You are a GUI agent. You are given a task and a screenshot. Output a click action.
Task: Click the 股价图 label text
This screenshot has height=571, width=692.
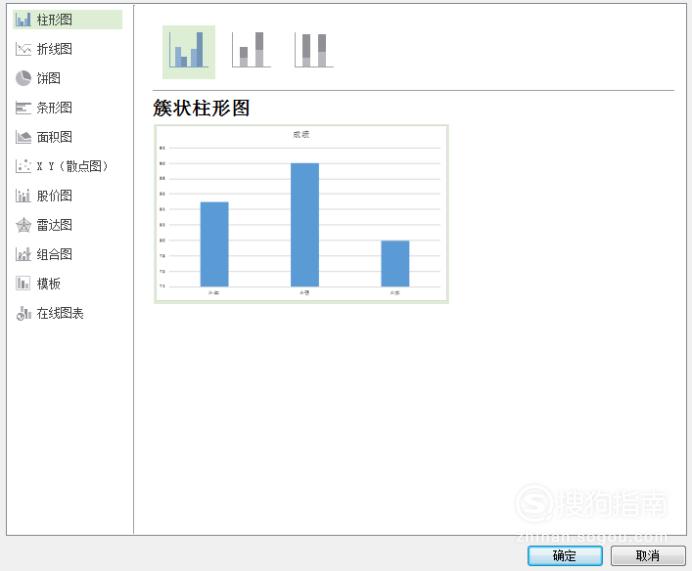54,195
